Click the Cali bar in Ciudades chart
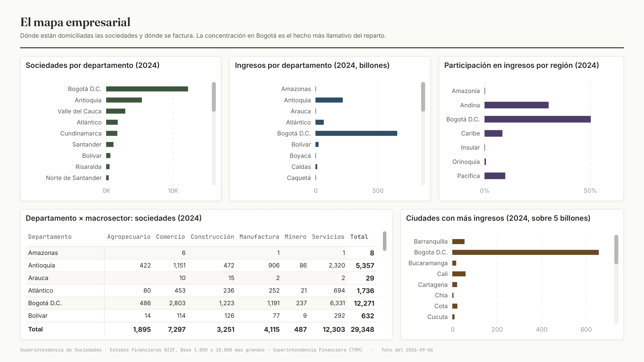The height and width of the screenshot is (362, 644). pos(459,274)
